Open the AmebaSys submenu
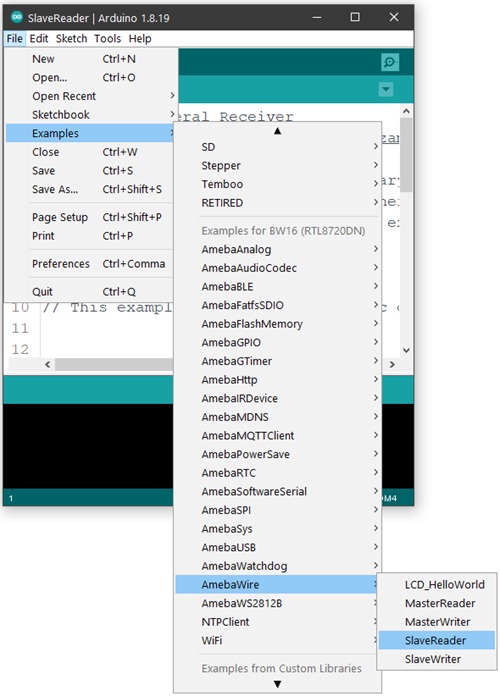 (278, 529)
